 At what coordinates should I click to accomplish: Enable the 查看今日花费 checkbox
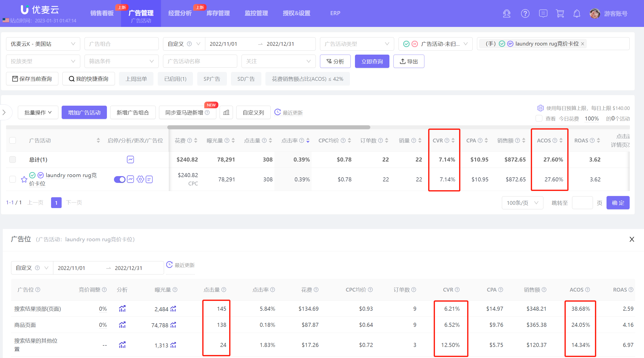coord(539,118)
